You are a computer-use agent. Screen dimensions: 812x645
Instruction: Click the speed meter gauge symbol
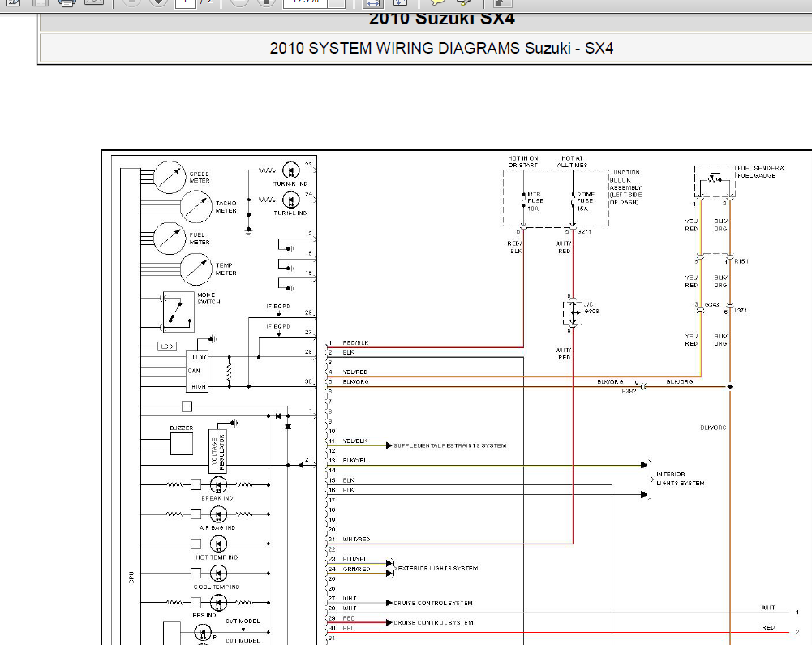(x=170, y=177)
